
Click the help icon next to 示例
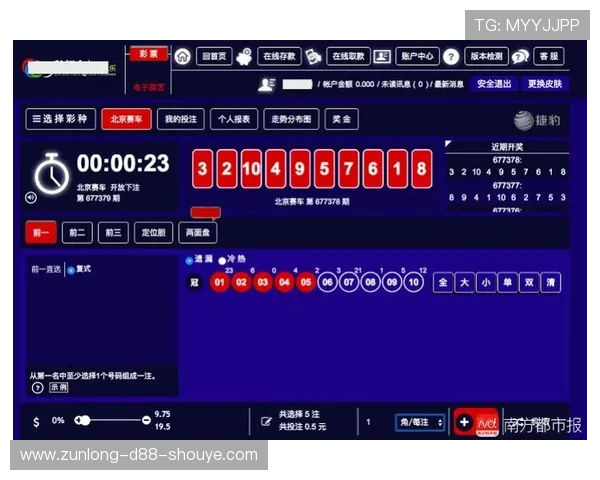[37, 387]
